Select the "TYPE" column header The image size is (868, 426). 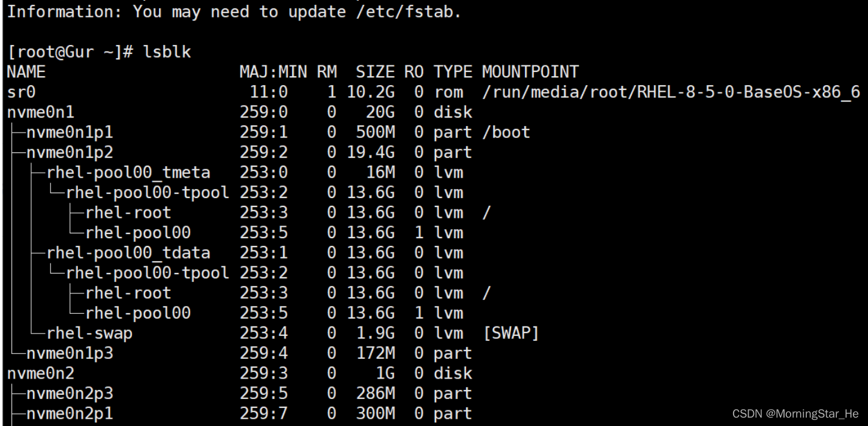coord(452,73)
